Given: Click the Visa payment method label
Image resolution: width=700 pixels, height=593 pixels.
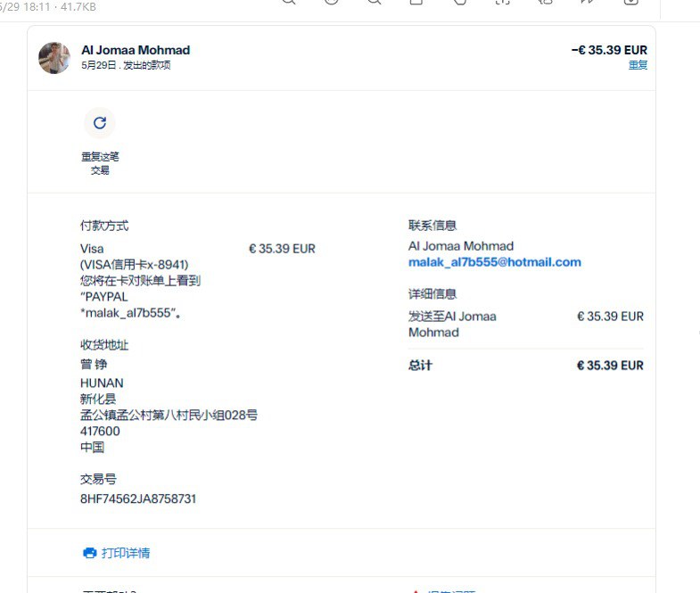Looking at the screenshot, I should tap(92, 249).
